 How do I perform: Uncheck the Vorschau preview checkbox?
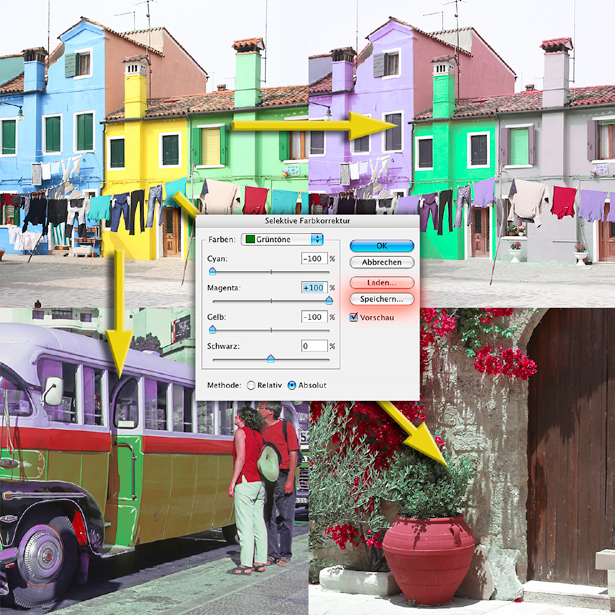[353, 317]
